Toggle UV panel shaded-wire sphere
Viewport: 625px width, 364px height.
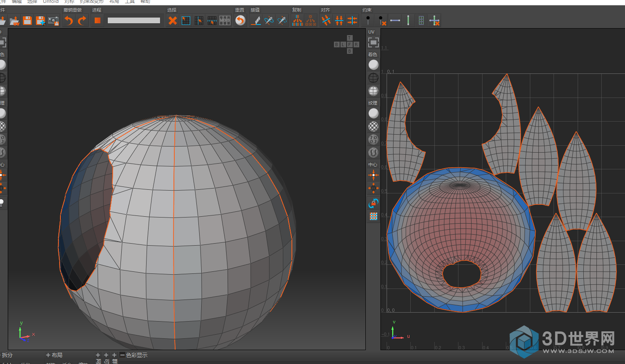(373, 91)
